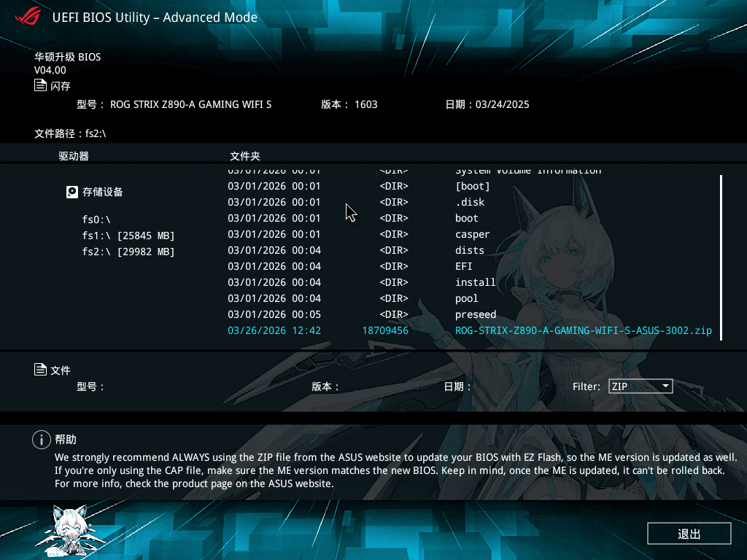Screen dimensions: 747x560
Task: Click the Filter: label
Action: [x=587, y=386]
